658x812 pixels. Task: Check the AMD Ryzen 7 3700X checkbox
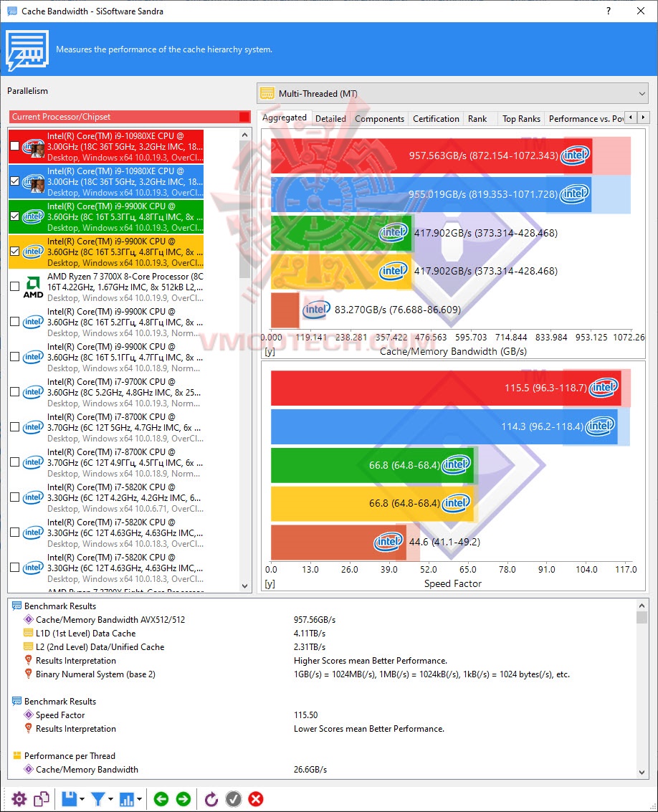[14, 287]
